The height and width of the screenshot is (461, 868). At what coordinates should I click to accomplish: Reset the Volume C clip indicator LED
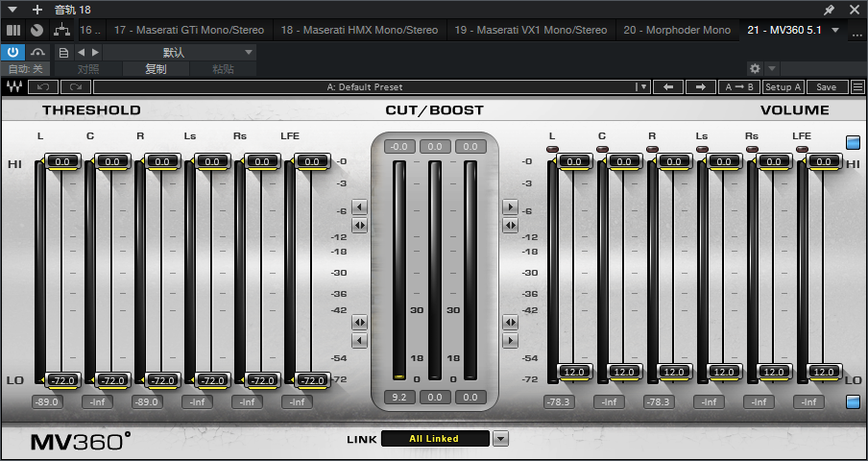coord(602,149)
